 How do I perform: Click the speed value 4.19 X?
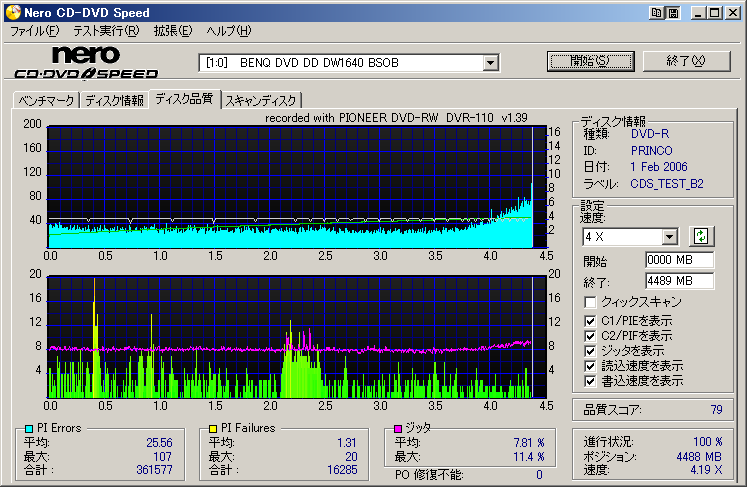tap(707, 470)
